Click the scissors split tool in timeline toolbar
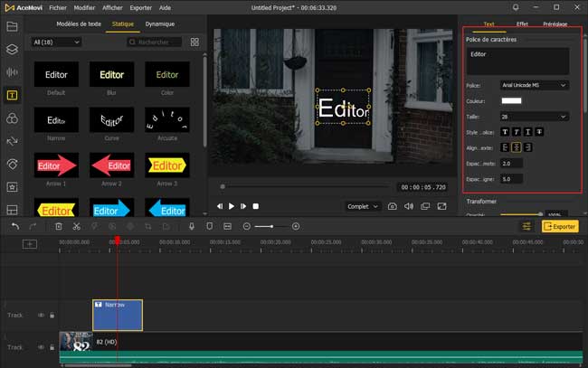This screenshot has width=588, height=368. click(x=77, y=226)
